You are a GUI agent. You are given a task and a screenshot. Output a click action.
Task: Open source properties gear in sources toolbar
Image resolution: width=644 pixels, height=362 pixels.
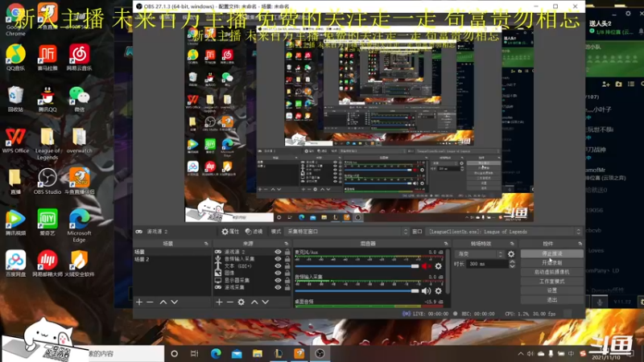coord(241,302)
